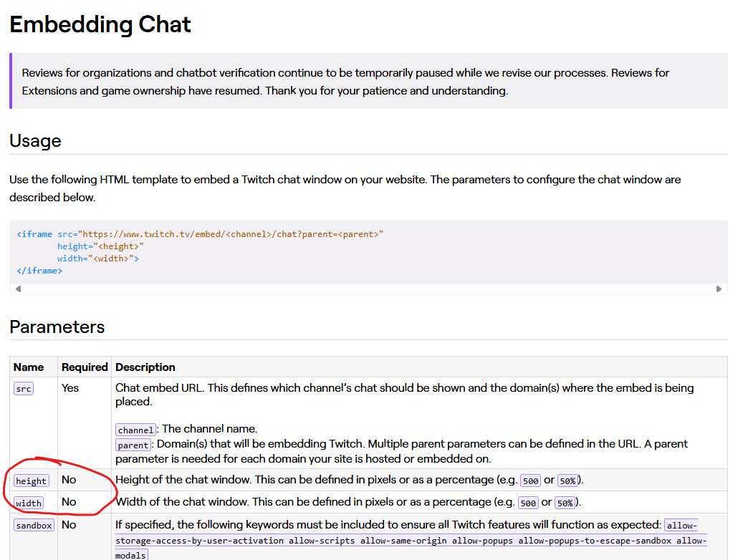The image size is (743, 560).
Task: Click the 'No' required value for height
Action: [69, 480]
